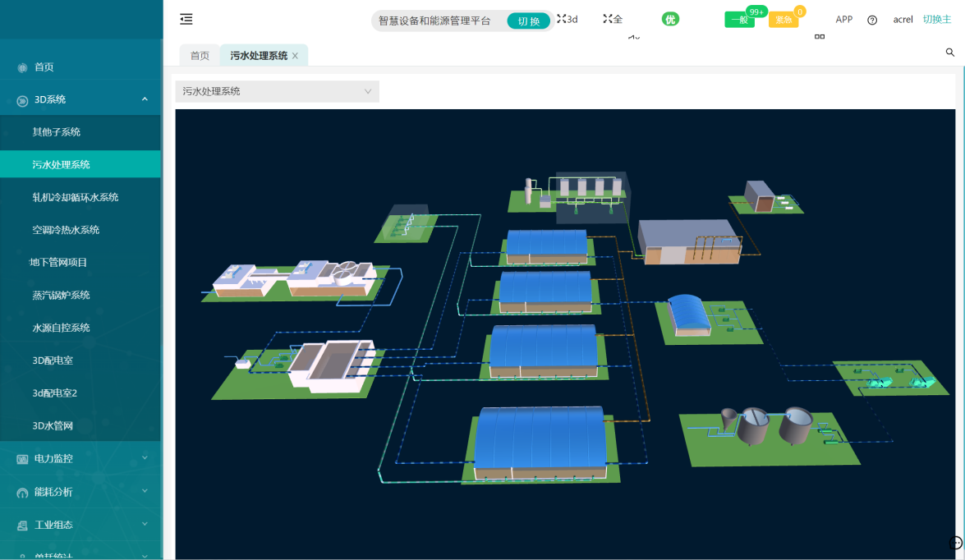The height and width of the screenshot is (560, 965).
Task: Select 轧机冷却循环水系统 in the sidebar
Action: tap(76, 197)
